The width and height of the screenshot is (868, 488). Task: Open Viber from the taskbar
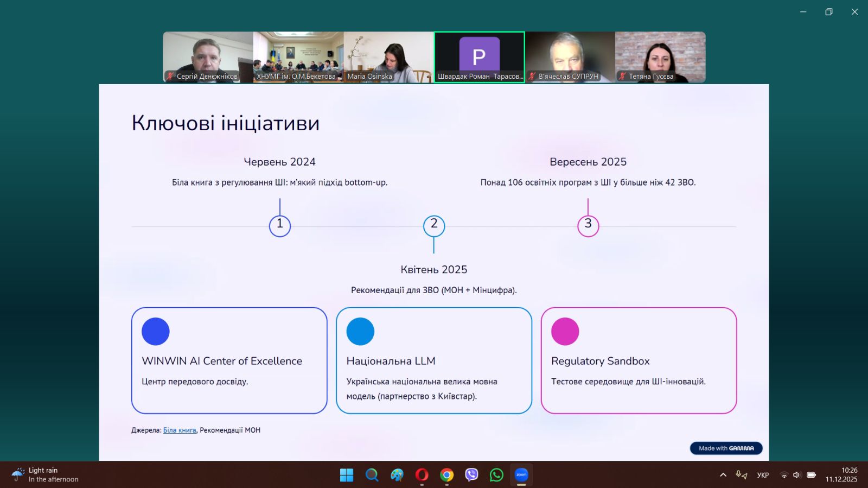[x=471, y=475]
